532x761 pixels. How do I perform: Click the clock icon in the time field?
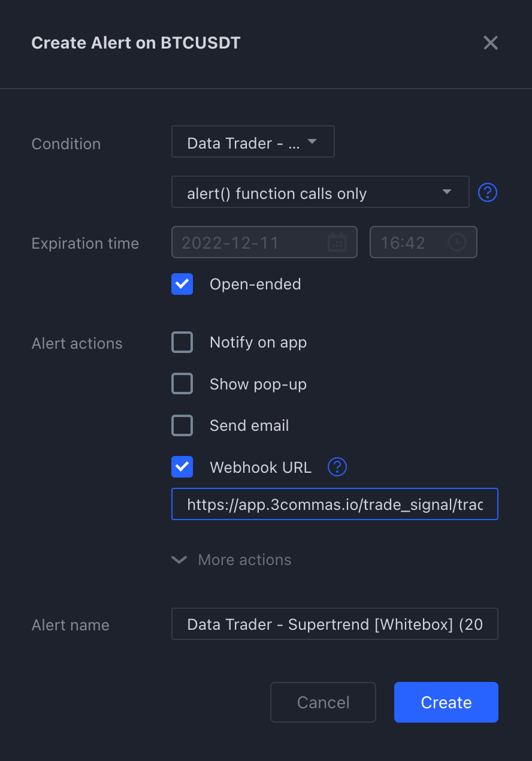tap(457, 242)
